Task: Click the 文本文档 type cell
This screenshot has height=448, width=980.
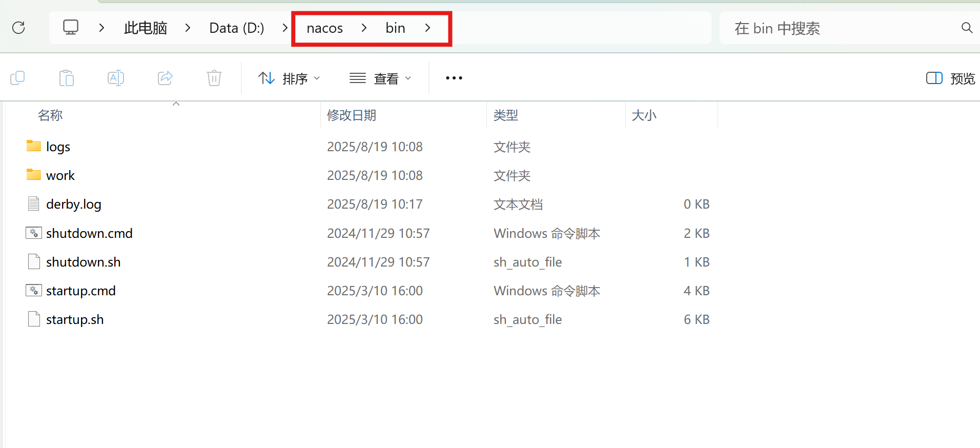Action: point(518,204)
